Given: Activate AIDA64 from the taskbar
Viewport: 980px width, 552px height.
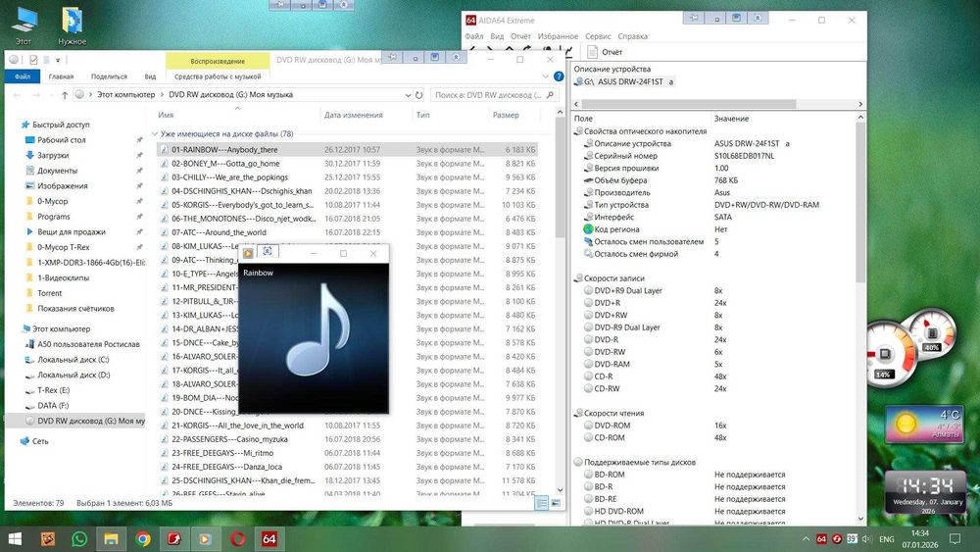Looking at the screenshot, I should [x=269, y=538].
